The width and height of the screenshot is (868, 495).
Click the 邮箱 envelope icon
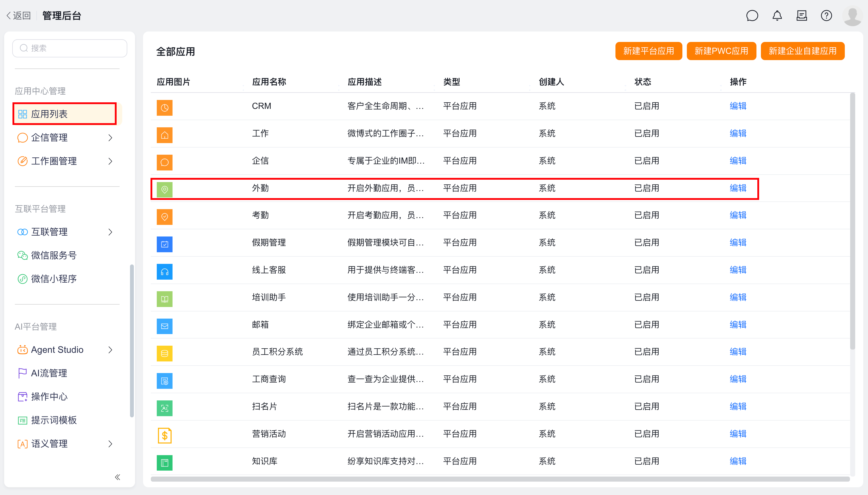(164, 326)
